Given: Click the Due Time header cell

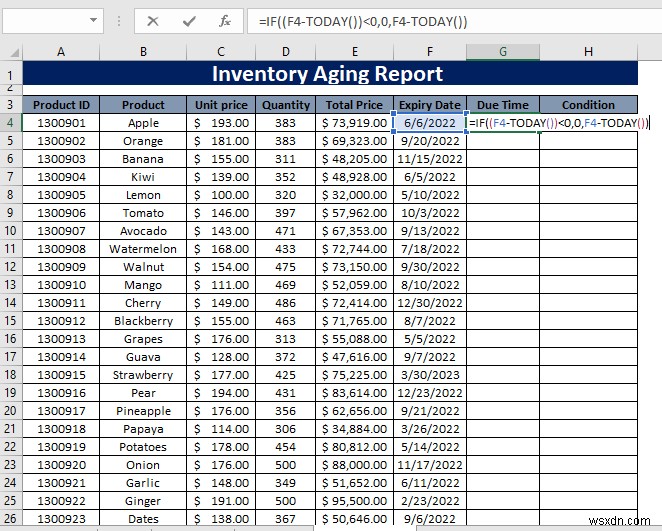Looking at the screenshot, I should click(x=503, y=105).
